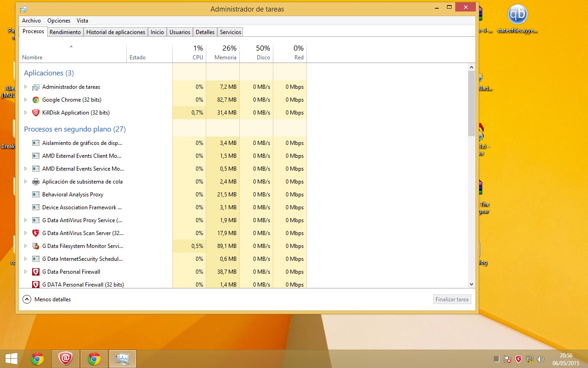Expand Aplicación de subsistema de cola row

coord(26,182)
